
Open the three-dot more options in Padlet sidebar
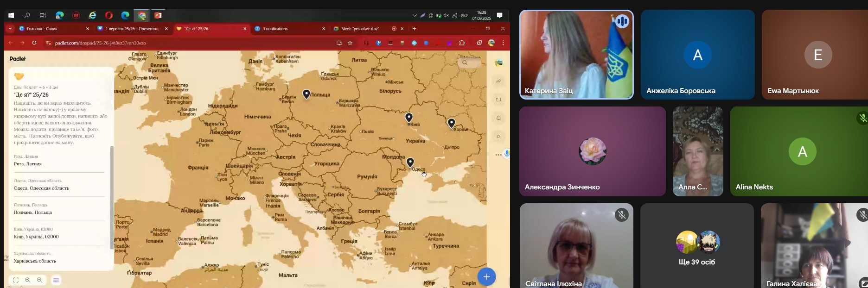[x=498, y=155]
